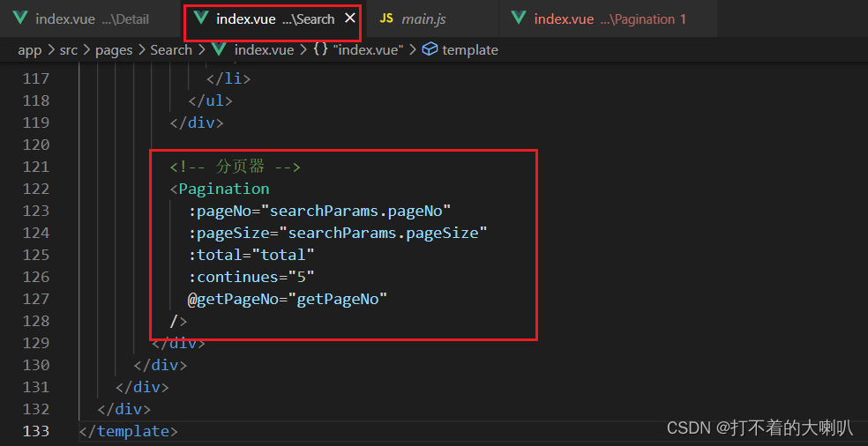The image size is (868, 446).
Task: Open the app breadcrumb folder
Action: coord(30,50)
